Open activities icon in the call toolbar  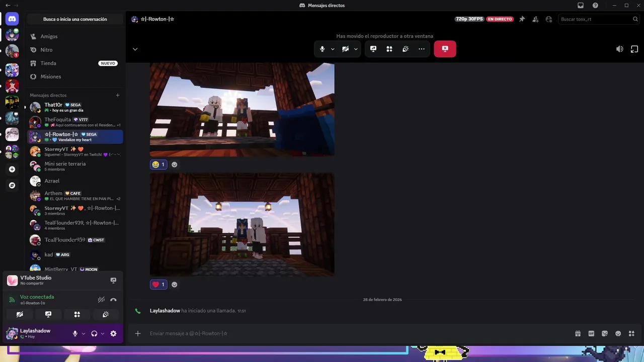[389, 49]
